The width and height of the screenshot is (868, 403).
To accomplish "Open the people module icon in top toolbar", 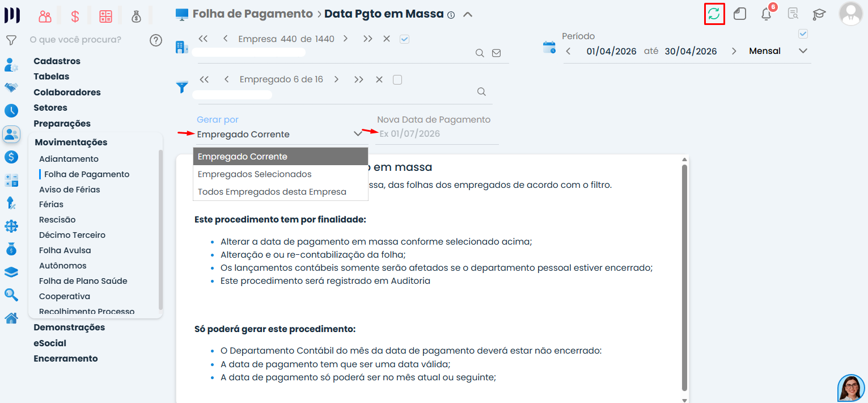I will [x=45, y=16].
